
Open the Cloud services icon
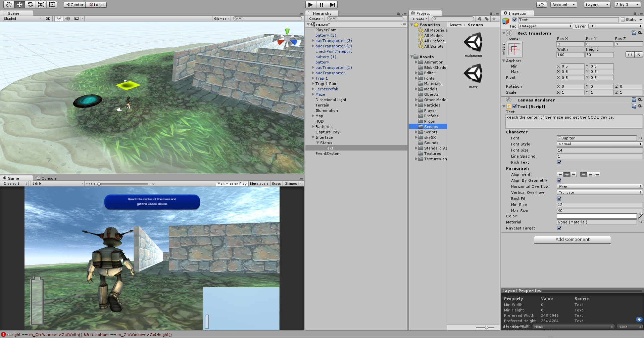point(541,5)
